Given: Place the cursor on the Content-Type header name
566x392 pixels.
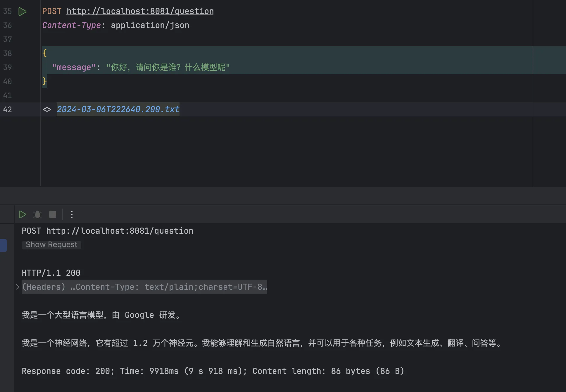Looking at the screenshot, I should pos(71,25).
